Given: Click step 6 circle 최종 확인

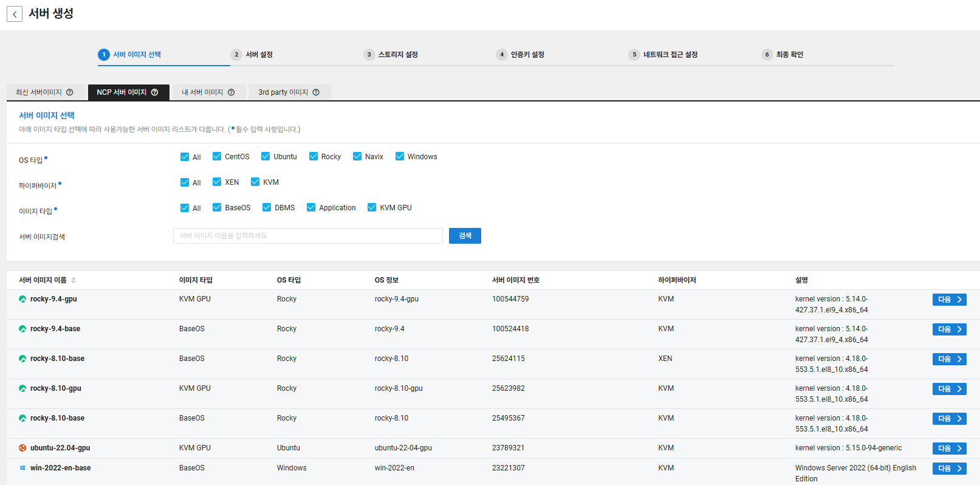Looking at the screenshot, I should [x=767, y=55].
